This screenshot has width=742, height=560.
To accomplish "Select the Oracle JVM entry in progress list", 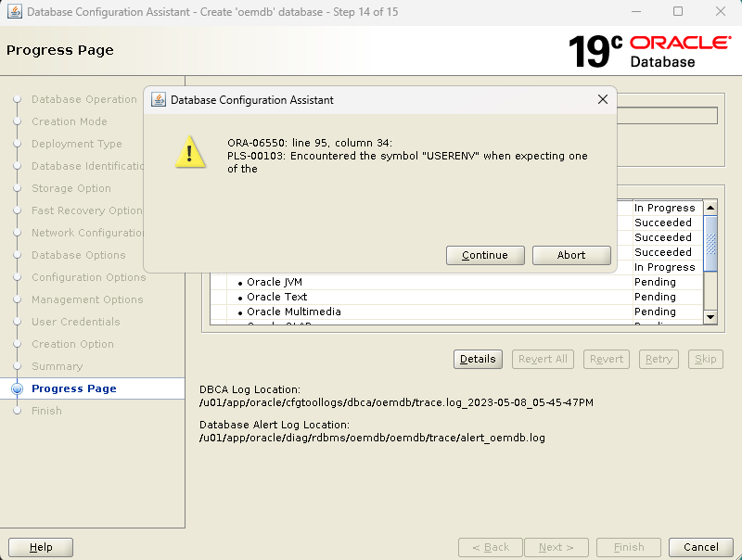I will pos(274,281).
